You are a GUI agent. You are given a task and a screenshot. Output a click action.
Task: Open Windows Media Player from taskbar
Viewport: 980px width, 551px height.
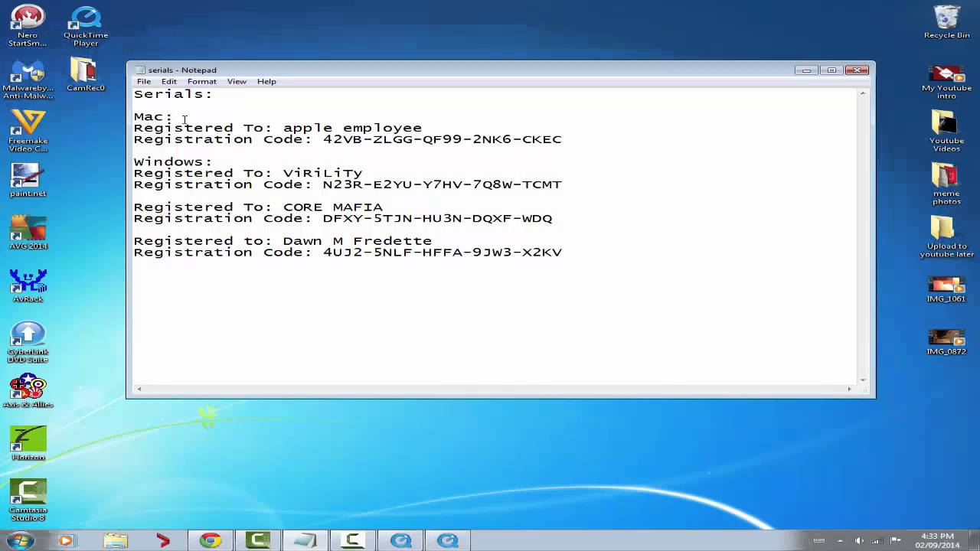(66, 540)
